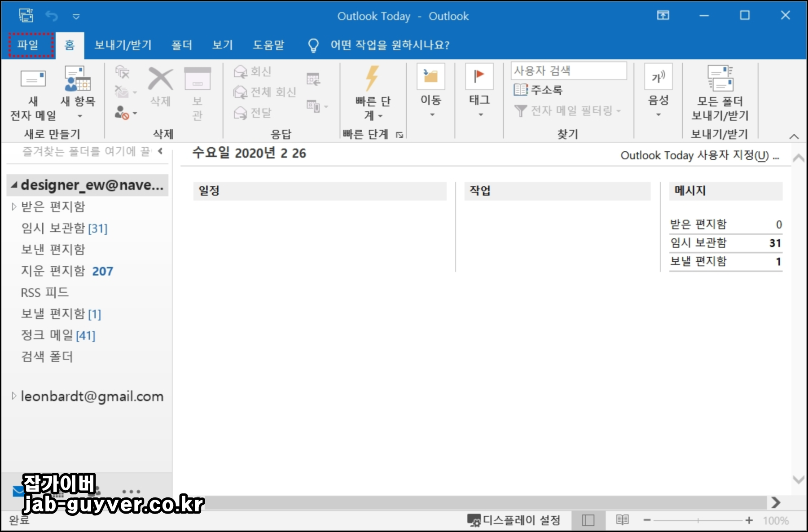Click the zoom slider in status bar

click(x=698, y=520)
